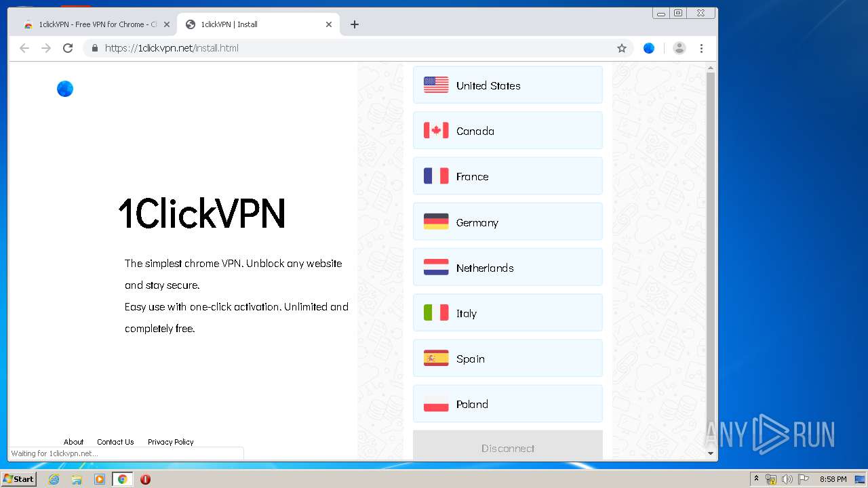This screenshot has width=868, height=488.
Task: Click the back navigation arrow
Action: (x=24, y=48)
